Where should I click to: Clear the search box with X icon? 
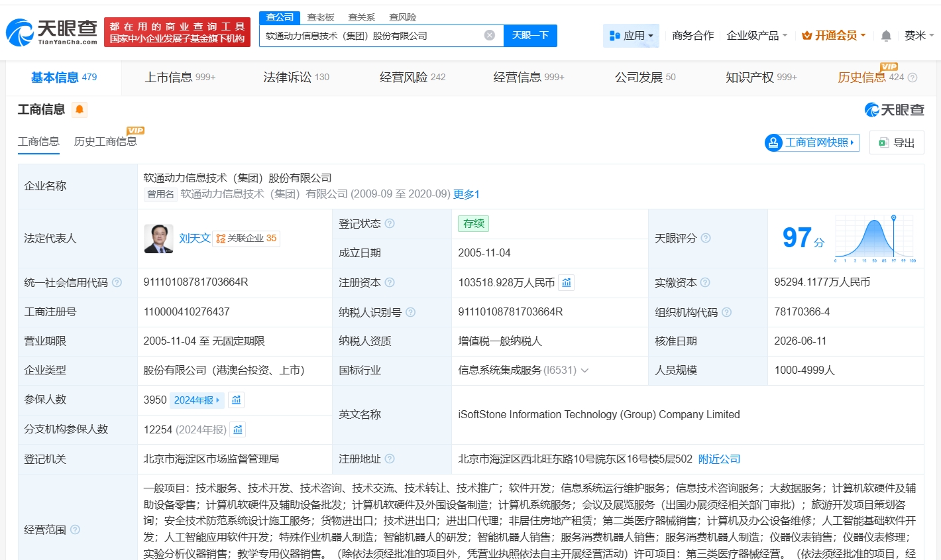[490, 35]
